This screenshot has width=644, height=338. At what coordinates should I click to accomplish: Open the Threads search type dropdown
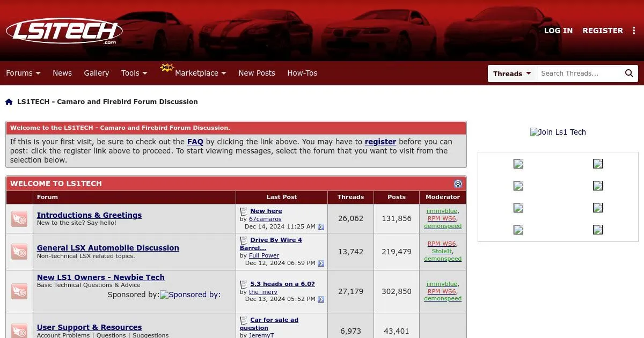pyautogui.click(x=512, y=74)
